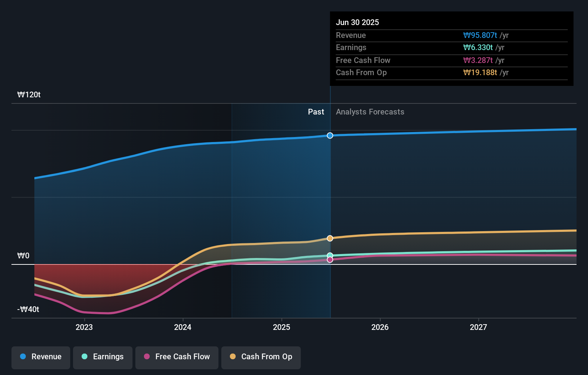Image resolution: width=588 pixels, height=375 pixels.
Task: Click the teal Earnings legend dot
Action: click(x=85, y=356)
